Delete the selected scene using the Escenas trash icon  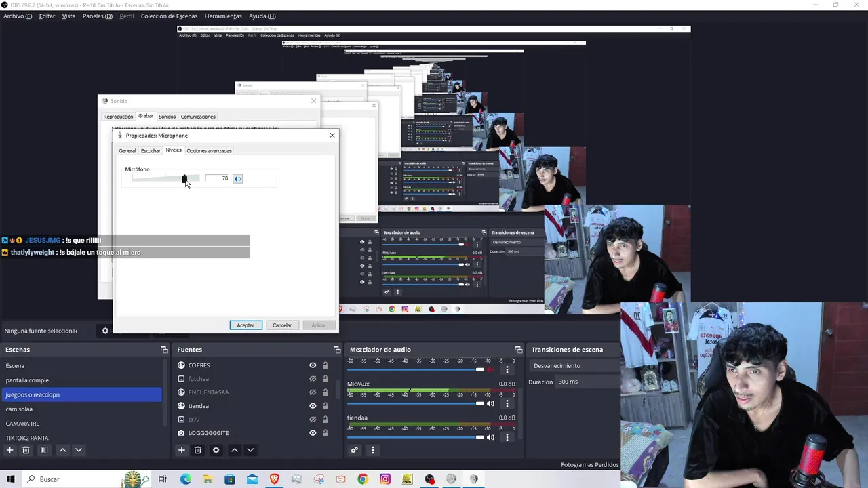pos(26,450)
